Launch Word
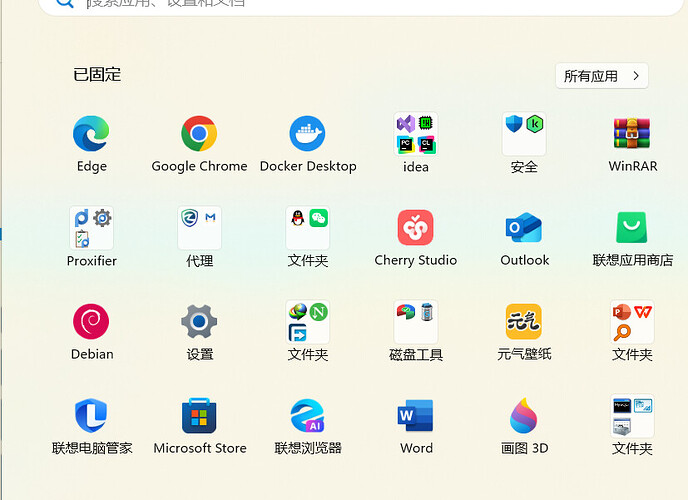The width and height of the screenshot is (688, 500). [416, 415]
